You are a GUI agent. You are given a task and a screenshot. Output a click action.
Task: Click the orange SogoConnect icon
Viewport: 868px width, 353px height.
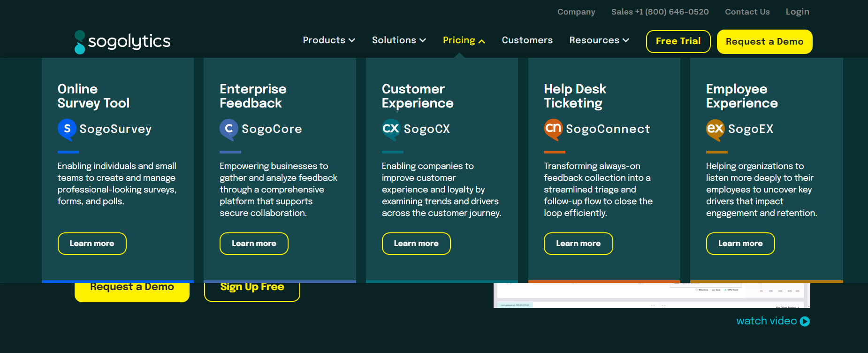(553, 129)
